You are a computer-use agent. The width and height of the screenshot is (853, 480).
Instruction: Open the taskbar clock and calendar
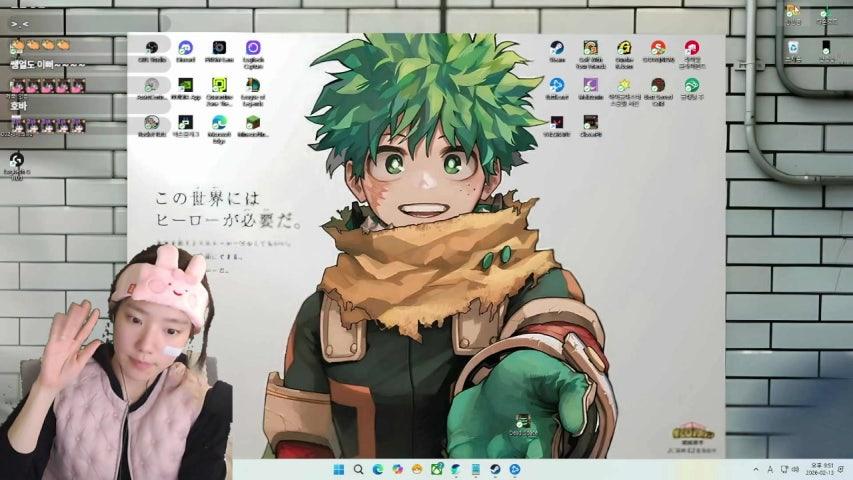click(822, 469)
